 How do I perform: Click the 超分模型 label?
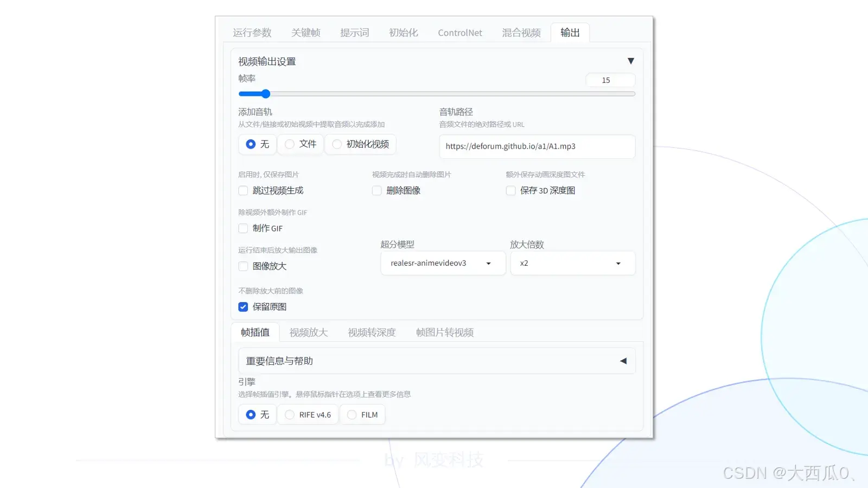click(x=398, y=245)
